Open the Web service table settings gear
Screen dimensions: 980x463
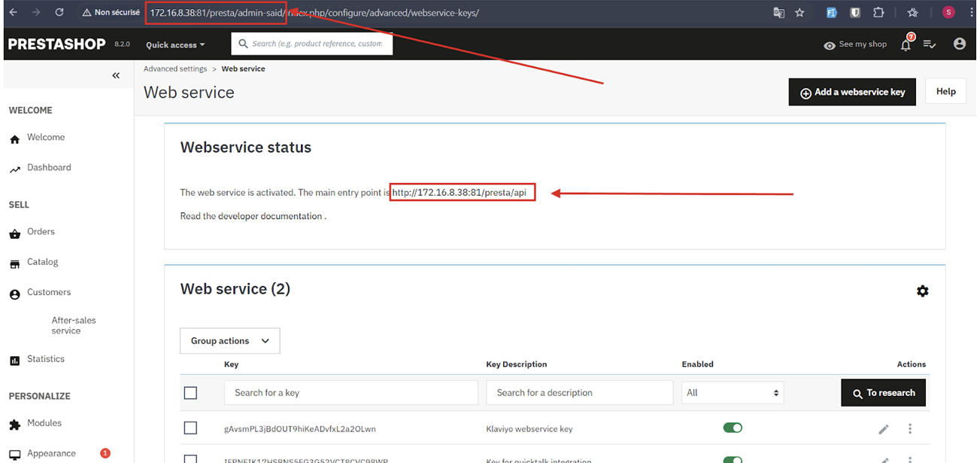tap(923, 291)
